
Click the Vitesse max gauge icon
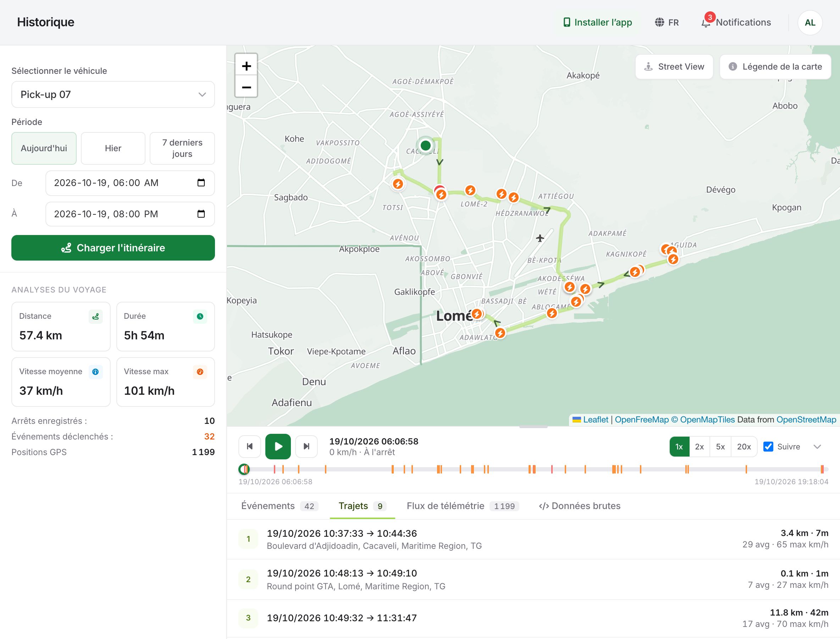pos(200,372)
